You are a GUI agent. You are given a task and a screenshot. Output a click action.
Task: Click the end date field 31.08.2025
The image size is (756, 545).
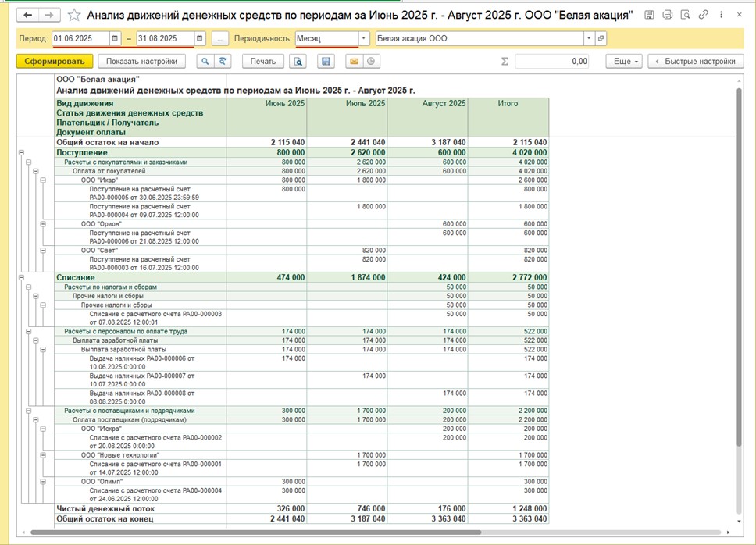click(166, 38)
